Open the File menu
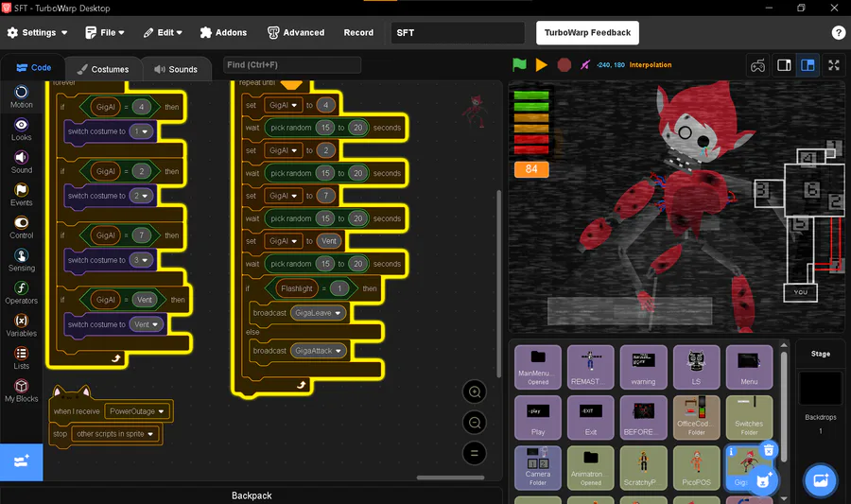Viewport: 851px width, 504px height. click(105, 32)
